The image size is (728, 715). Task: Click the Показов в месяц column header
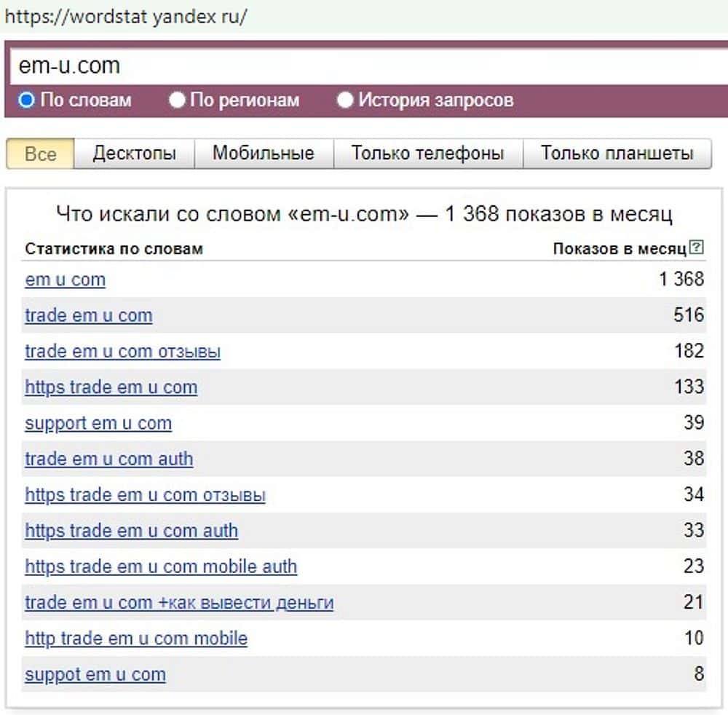pyautogui.click(x=620, y=249)
